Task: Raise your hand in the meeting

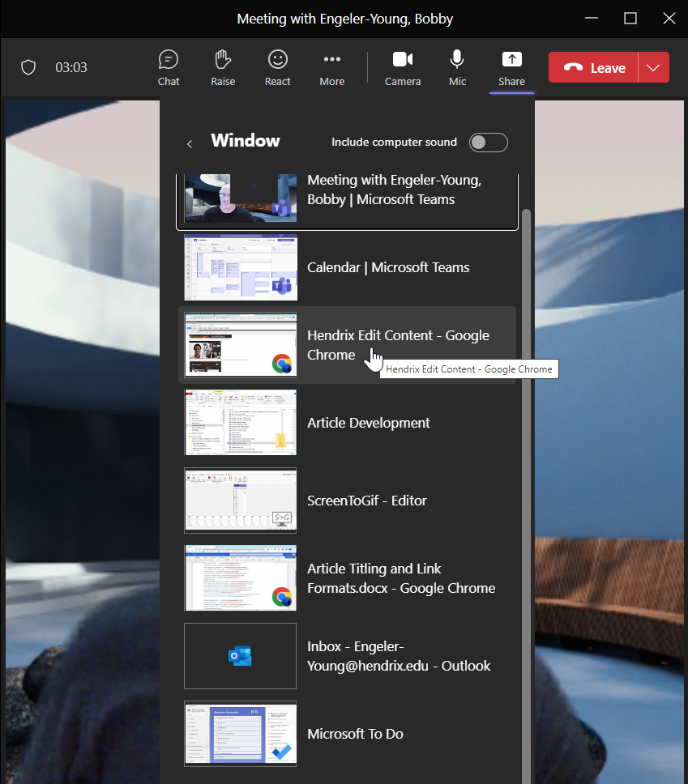Action: coord(223,69)
